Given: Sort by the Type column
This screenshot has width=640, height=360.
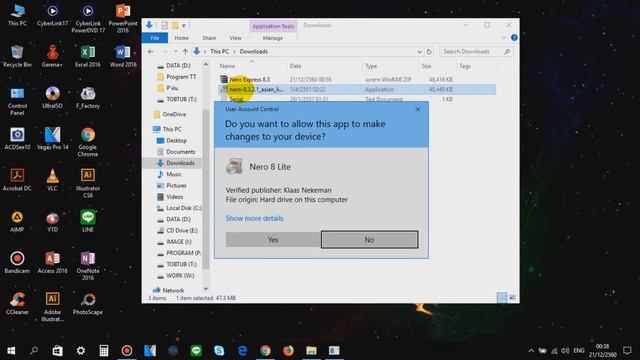Looking at the screenshot, I should [x=371, y=66].
